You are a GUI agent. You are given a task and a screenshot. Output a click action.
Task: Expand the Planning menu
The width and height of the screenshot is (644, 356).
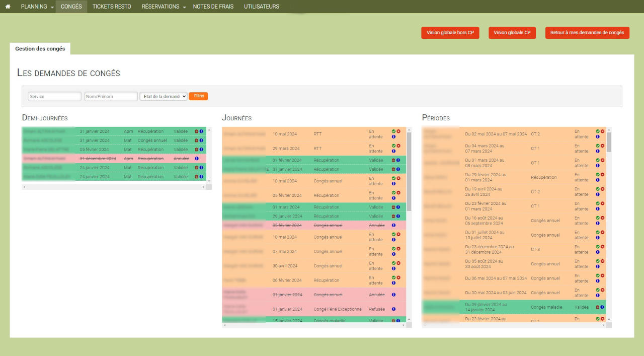click(37, 7)
